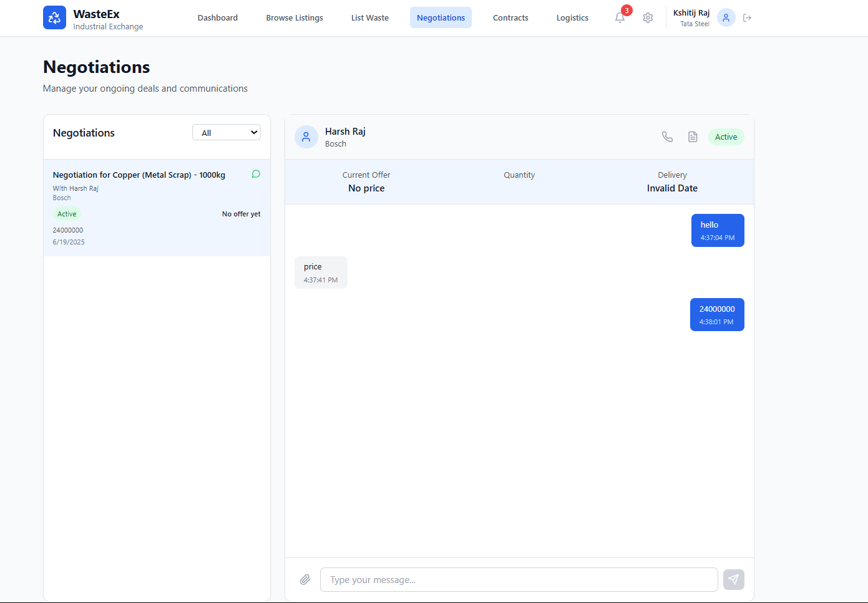The image size is (868, 603).
Task: Click the WasteEx brand name
Action: (96, 14)
